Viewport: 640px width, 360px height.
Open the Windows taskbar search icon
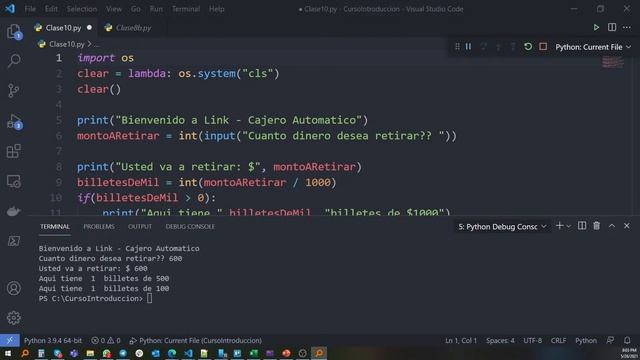[x=24, y=353]
